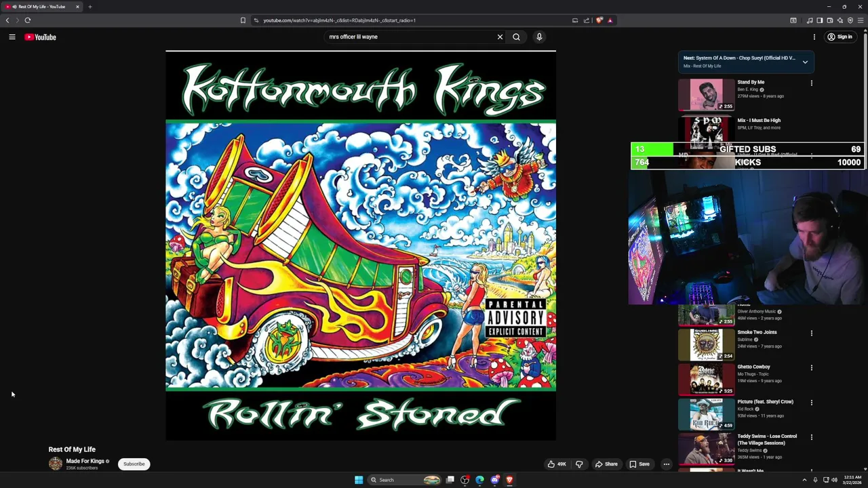Screen dimensions: 868x488
Task: Share this page from address bar
Action: pyautogui.click(x=587, y=20)
